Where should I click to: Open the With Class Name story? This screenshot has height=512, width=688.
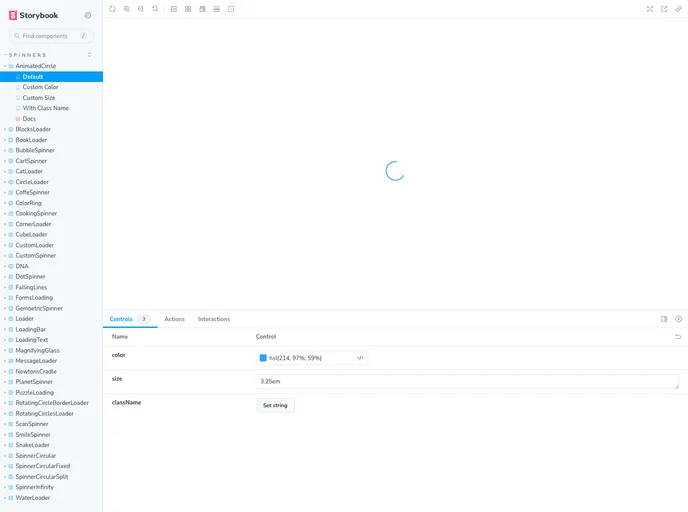point(46,108)
